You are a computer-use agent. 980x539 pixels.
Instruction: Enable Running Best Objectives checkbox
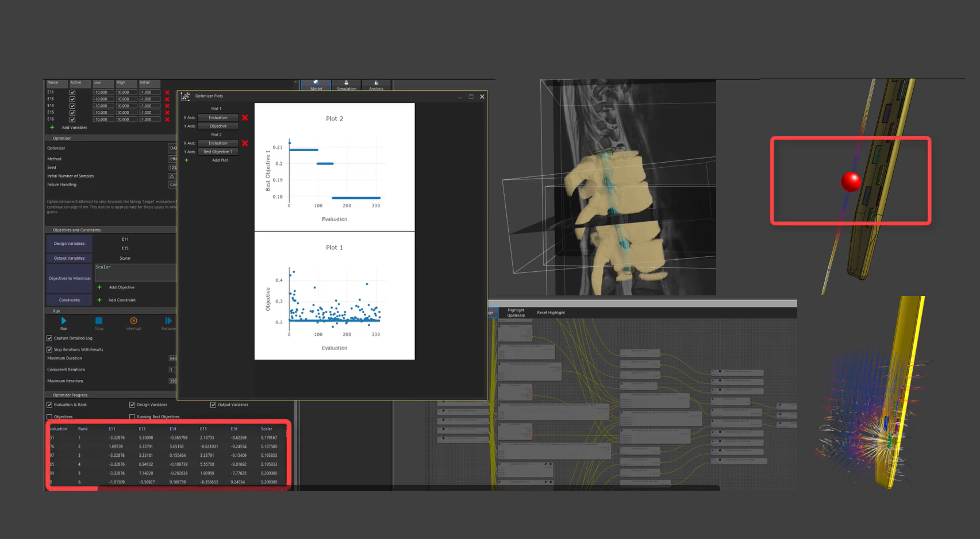pyautogui.click(x=132, y=417)
